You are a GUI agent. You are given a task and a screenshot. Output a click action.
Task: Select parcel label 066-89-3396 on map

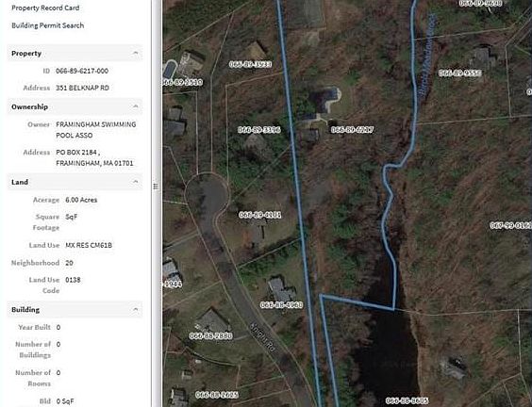[x=259, y=130]
